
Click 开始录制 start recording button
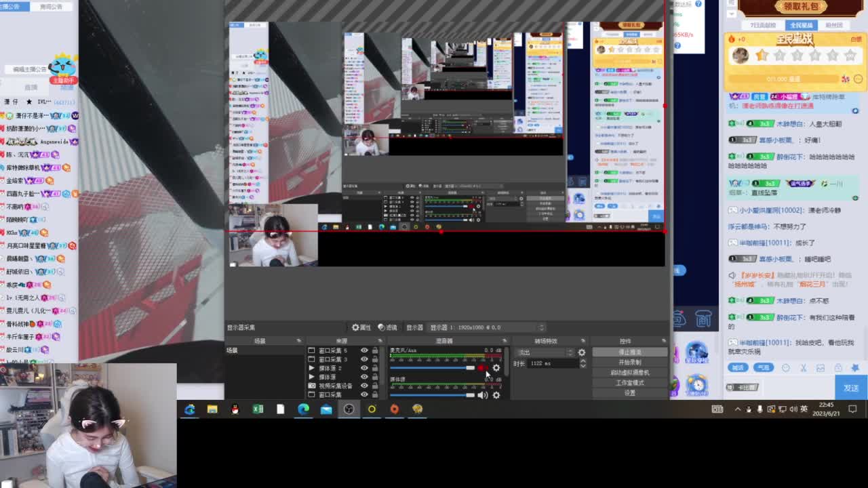click(x=630, y=363)
